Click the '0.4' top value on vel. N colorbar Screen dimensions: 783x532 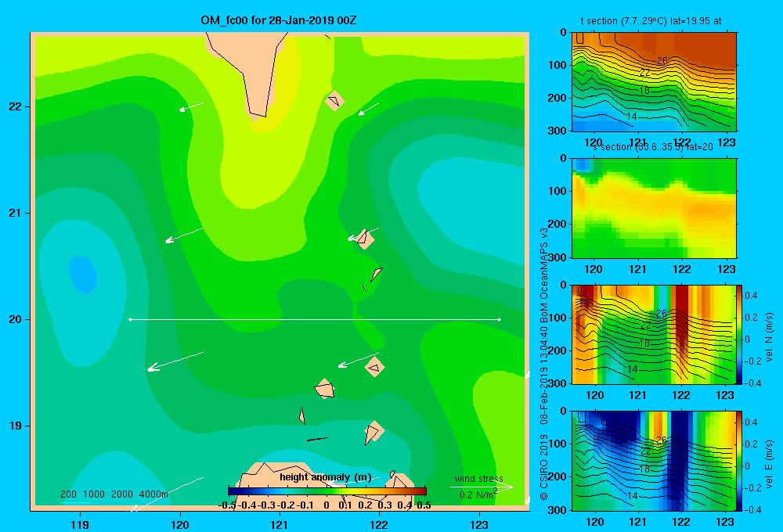pyautogui.click(x=751, y=296)
